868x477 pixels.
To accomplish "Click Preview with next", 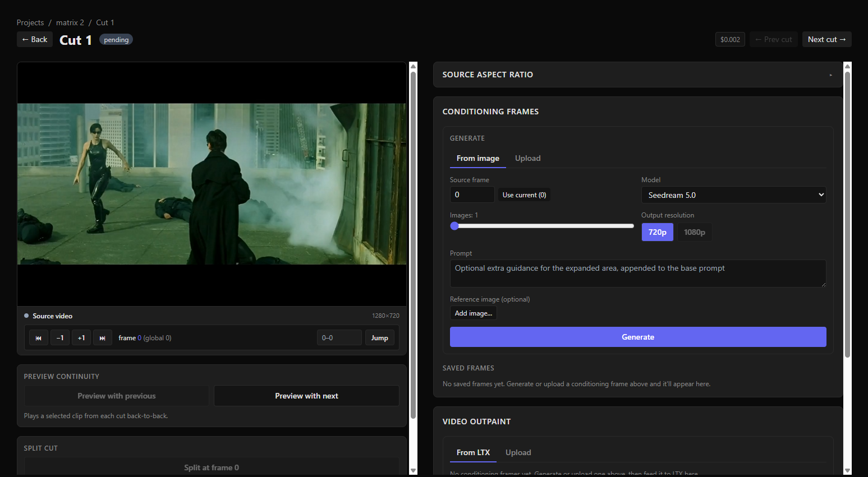I will [x=306, y=396].
